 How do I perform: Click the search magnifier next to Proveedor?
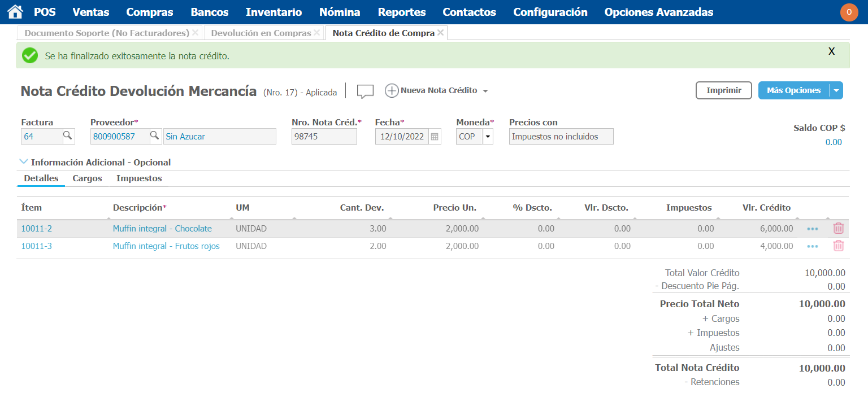[x=154, y=136]
